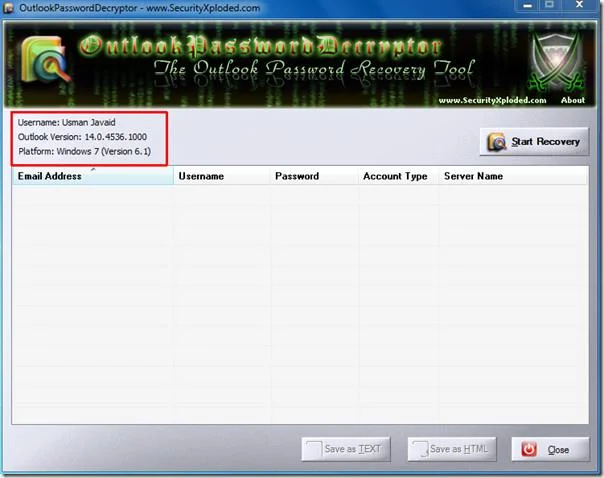Click the shield and swords emblem in banner
The image size is (604, 478).
pos(557,62)
